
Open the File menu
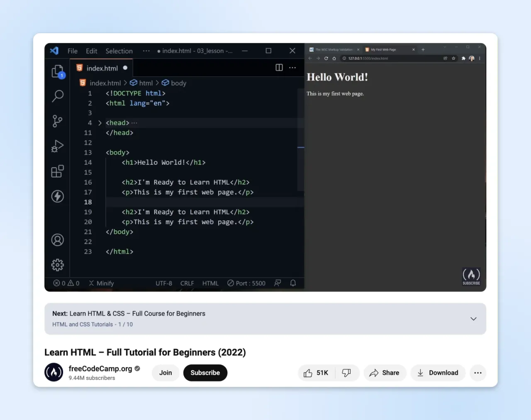pos(73,51)
